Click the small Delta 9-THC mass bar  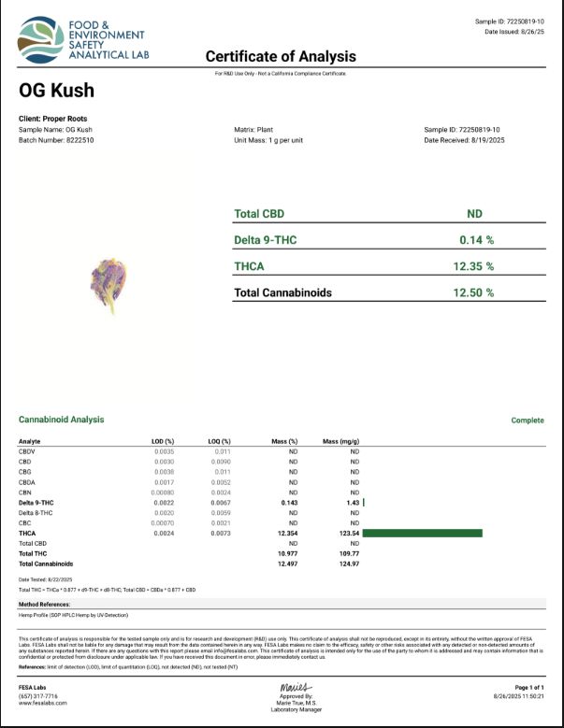click(364, 503)
